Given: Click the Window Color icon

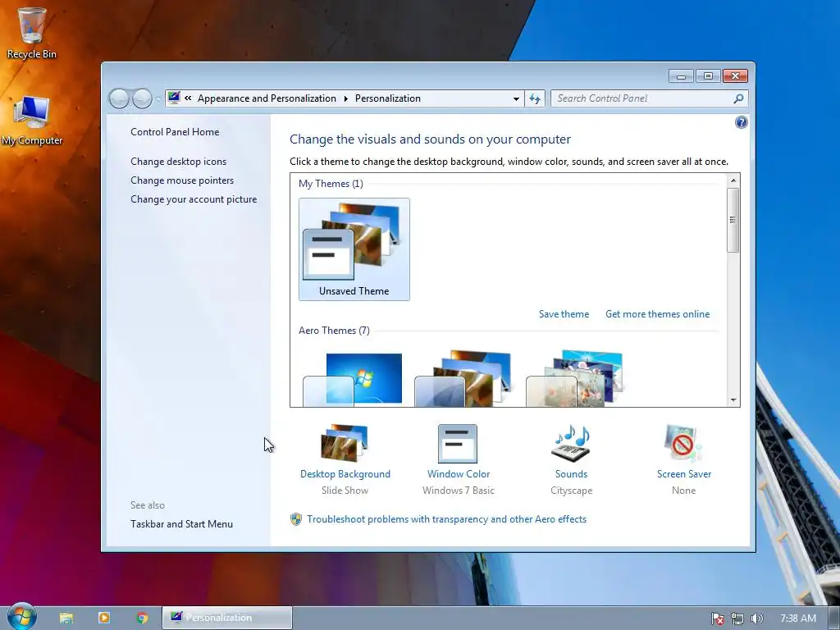Looking at the screenshot, I should tap(458, 444).
